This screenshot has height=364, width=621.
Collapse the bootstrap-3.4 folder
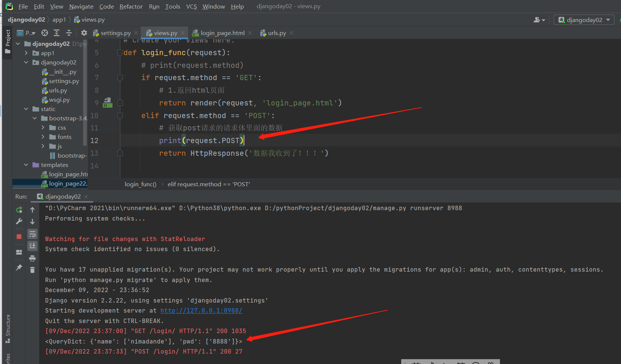pyautogui.click(x=35, y=118)
